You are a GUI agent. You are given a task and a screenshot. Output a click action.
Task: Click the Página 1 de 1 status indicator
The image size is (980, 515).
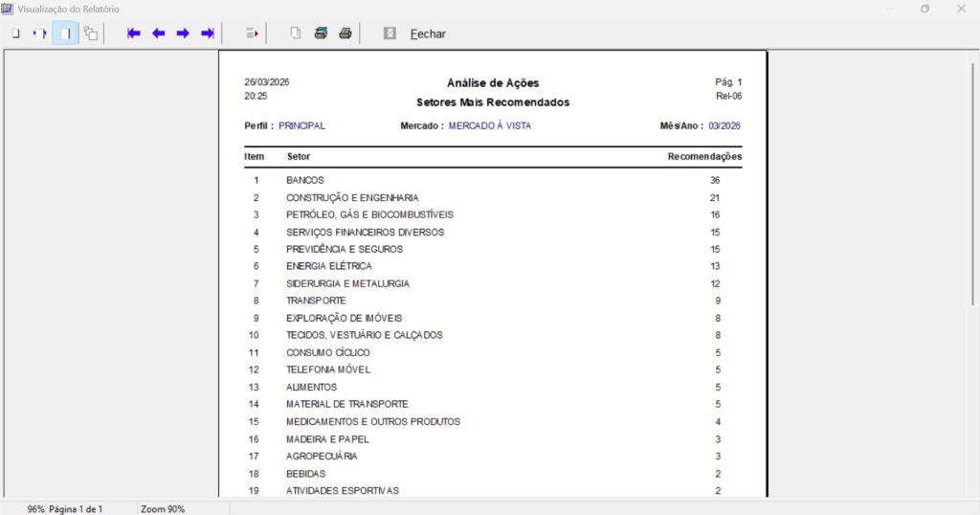pyautogui.click(x=76, y=509)
